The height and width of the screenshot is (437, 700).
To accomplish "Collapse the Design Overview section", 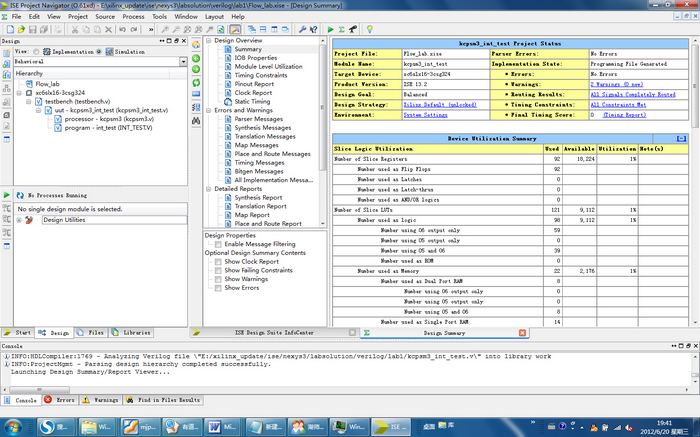I will pos(208,41).
